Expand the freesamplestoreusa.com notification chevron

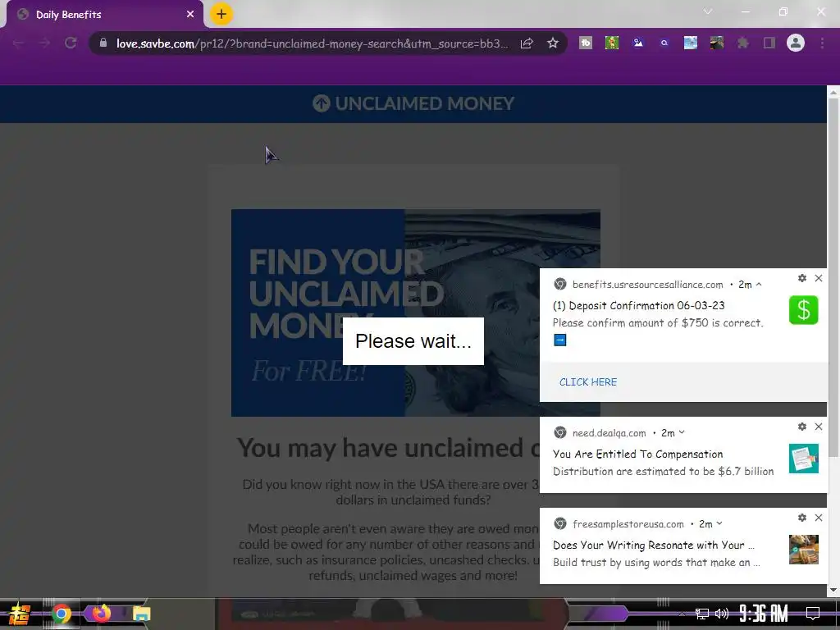(x=719, y=524)
